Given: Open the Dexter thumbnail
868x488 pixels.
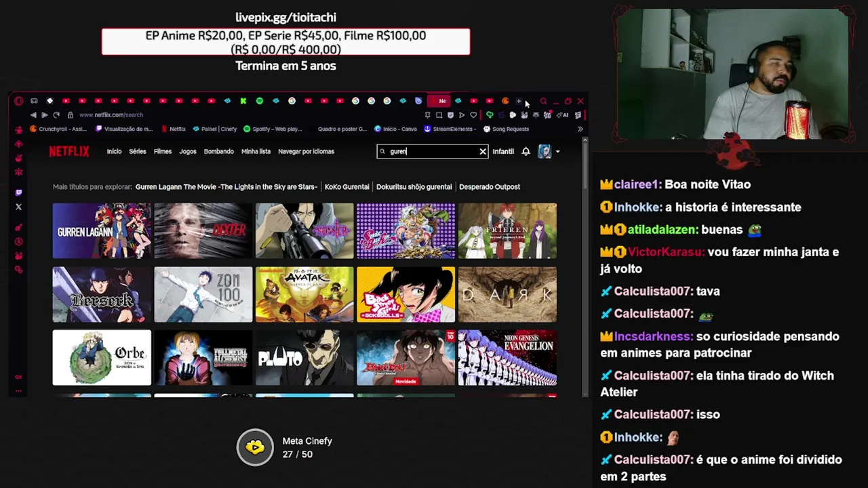Looking at the screenshot, I should (203, 231).
